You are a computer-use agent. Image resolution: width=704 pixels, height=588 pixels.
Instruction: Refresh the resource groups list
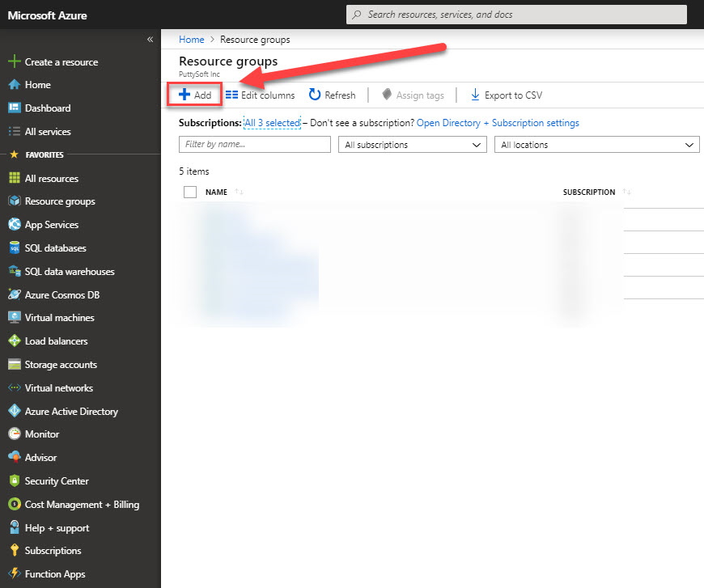(333, 95)
